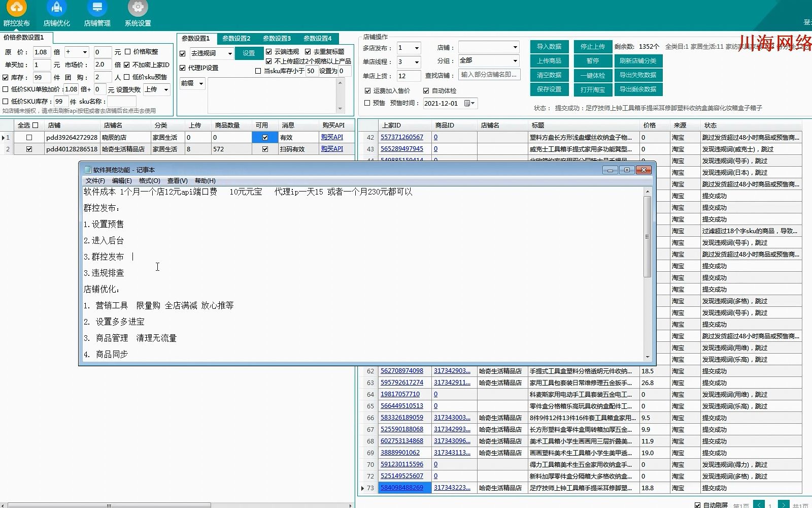Screen dimensions: 812x508
Task: Switch to 参数设置2 tab
Action: point(236,39)
